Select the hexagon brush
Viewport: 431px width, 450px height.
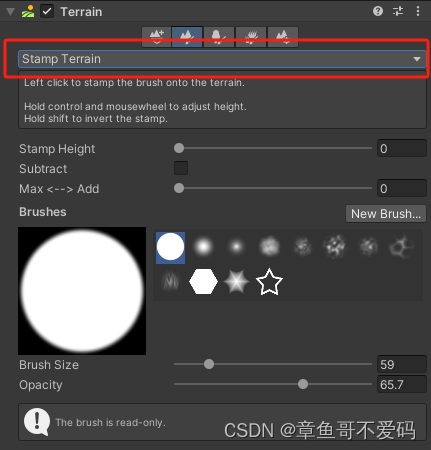203,282
